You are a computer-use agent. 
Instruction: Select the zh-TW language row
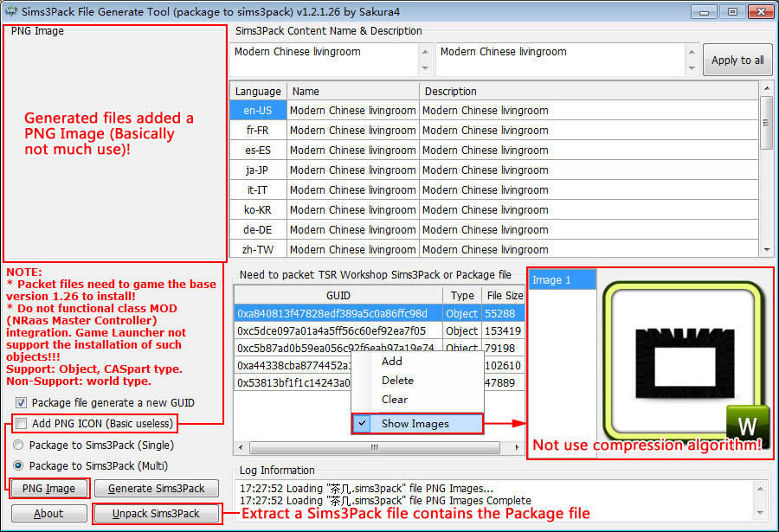[x=494, y=249]
